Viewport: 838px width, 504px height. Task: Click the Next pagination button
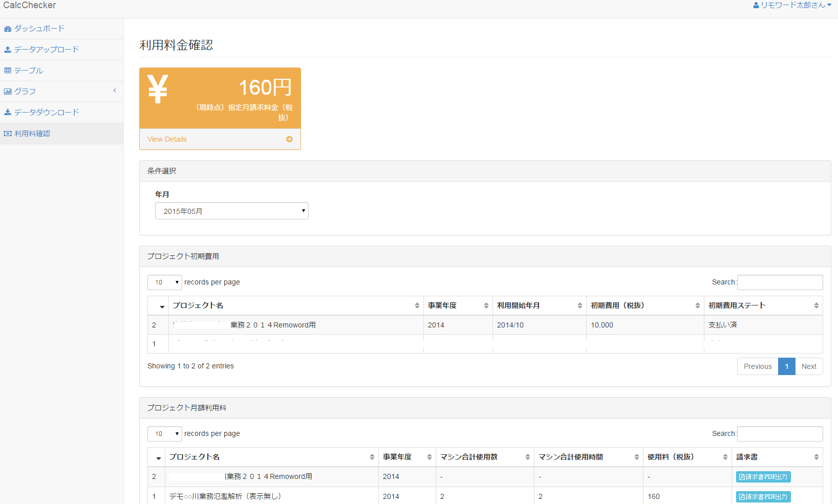[809, 366]
